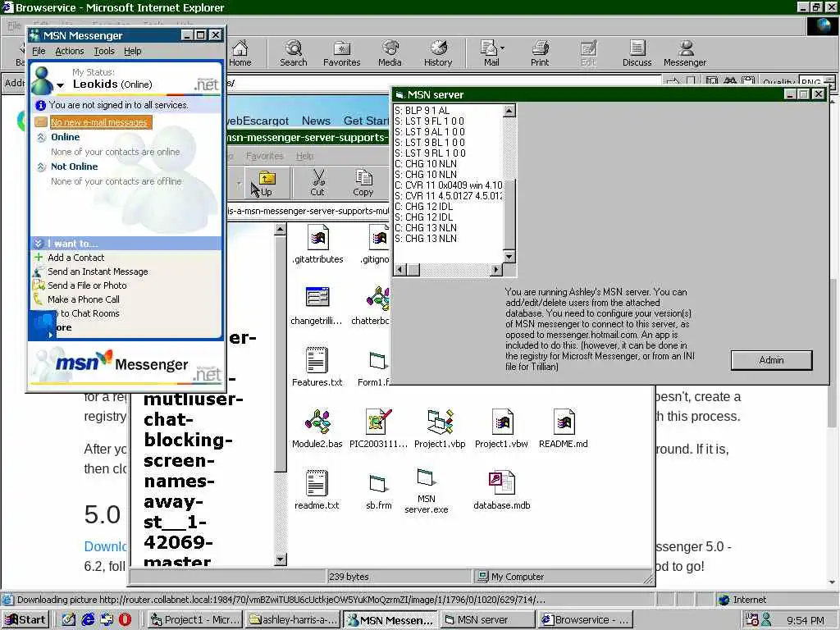Select the changetrilli... file icon

pyautogui.click(x=316, y=306)
